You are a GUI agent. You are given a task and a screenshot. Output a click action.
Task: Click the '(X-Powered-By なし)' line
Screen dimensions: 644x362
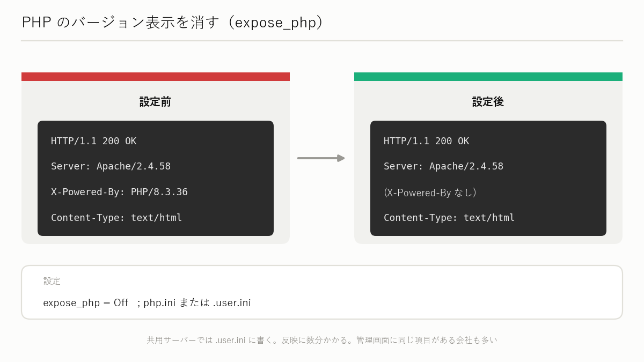[430, 193]
